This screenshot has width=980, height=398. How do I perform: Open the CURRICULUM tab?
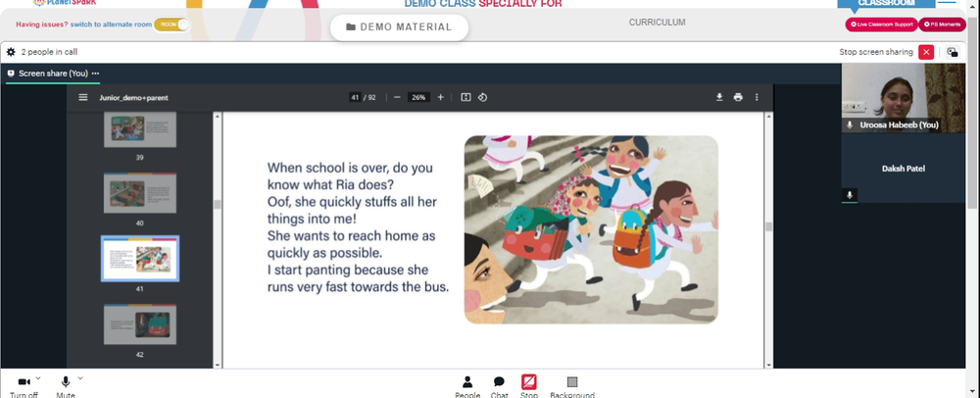pos(657,22)
